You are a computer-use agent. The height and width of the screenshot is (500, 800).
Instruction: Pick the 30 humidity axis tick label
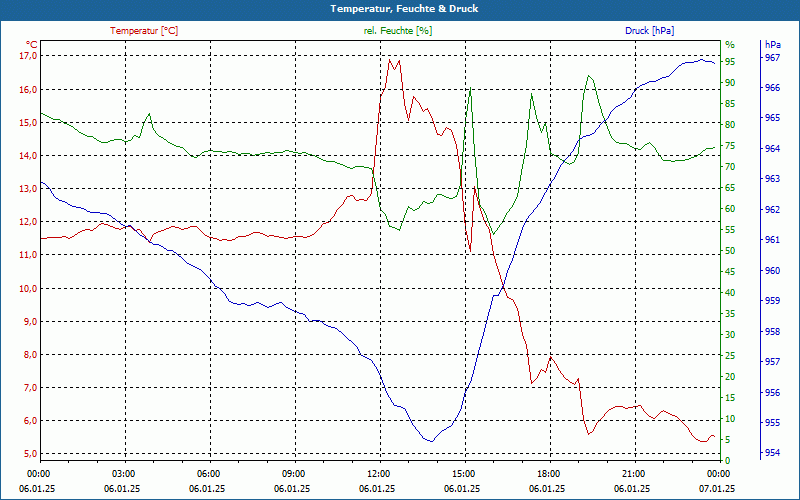(730, 335)
